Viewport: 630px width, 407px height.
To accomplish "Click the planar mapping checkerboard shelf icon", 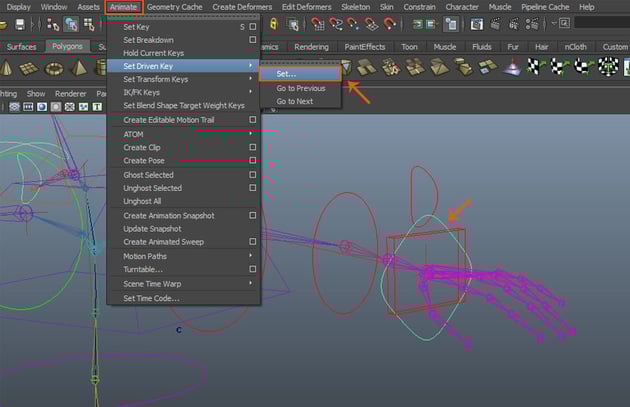I will (536, 67).
